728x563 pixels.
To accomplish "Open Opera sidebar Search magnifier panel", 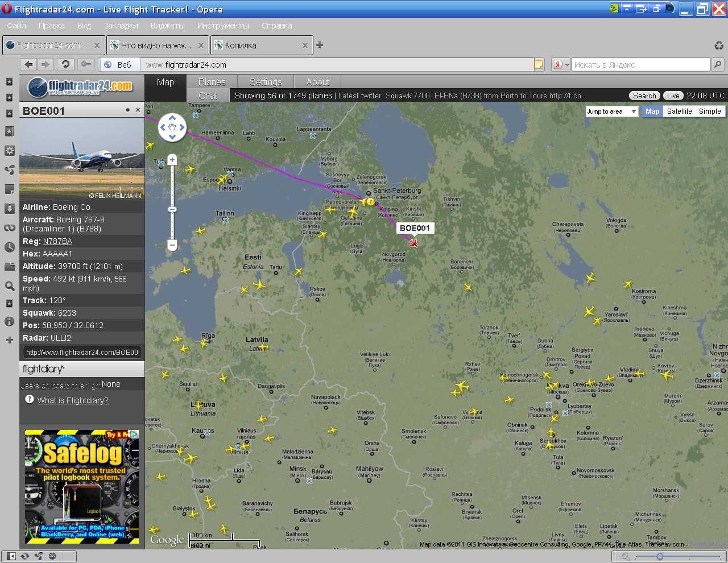I will (x=10, y=286).
